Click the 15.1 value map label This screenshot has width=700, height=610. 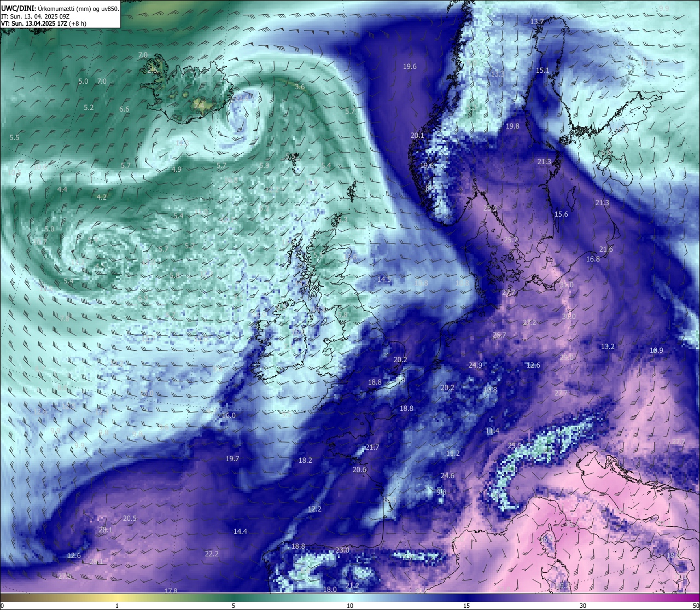(542, 71)
